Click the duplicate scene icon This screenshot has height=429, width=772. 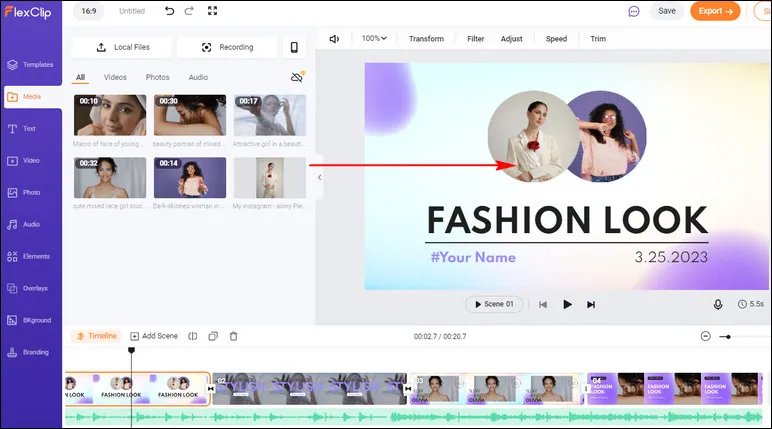(x=213, y=336)
